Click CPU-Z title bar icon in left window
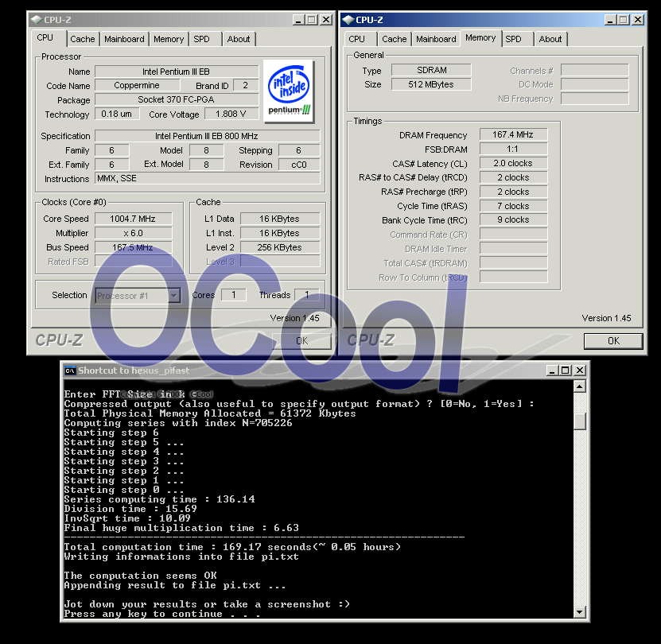Viewport: 661px width, 644px height. pyautogui.click(x=37, y=19)
